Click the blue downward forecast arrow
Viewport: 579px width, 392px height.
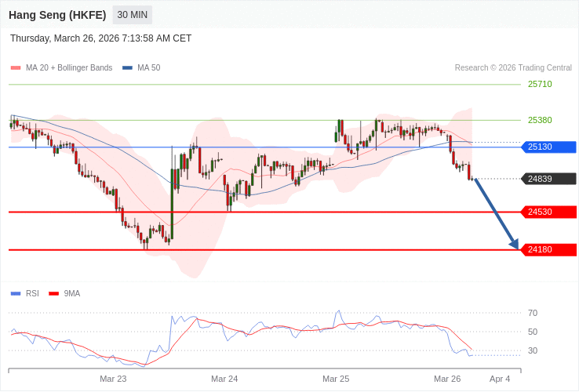[496, 214]
